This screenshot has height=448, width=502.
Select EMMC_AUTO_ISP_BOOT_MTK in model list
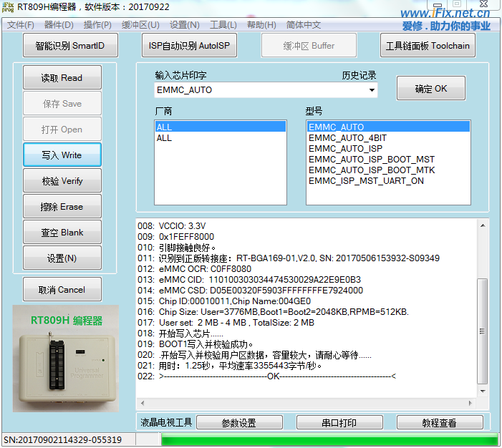(x=372, y=170)
